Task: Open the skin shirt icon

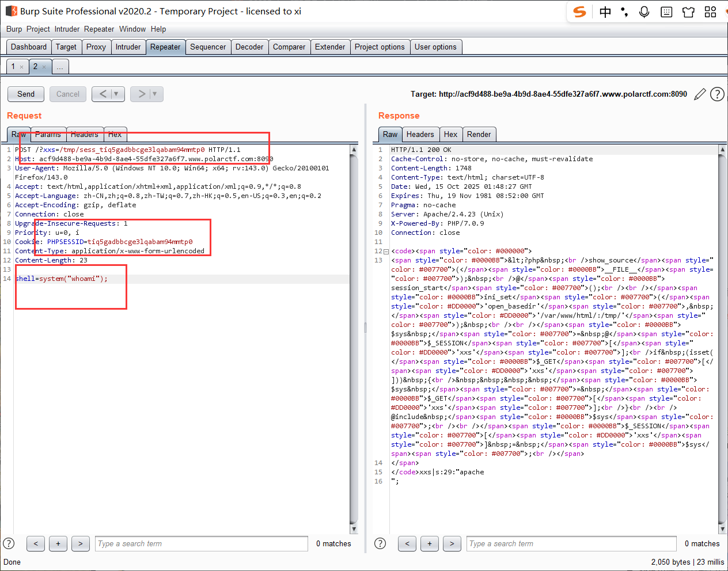Action: 688,12
